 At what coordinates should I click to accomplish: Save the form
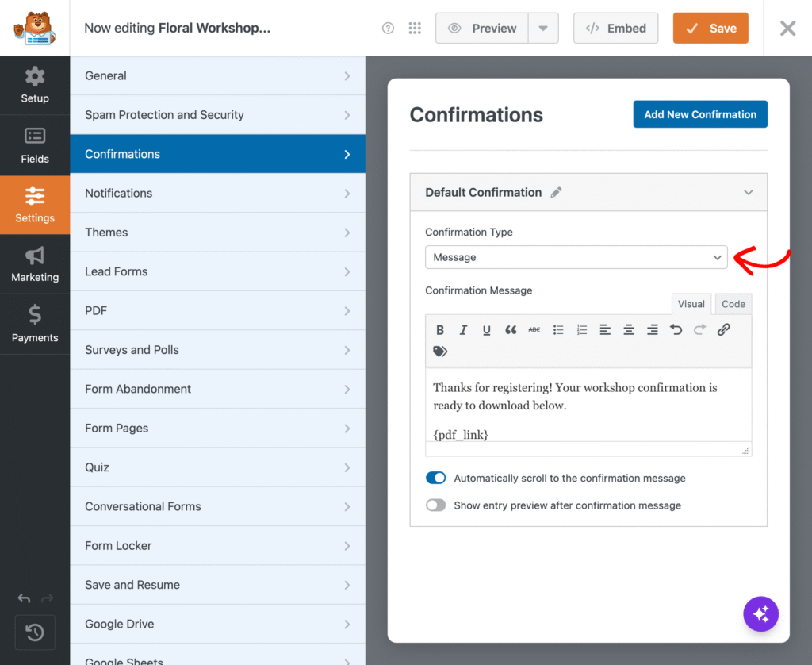pos(710,28)
